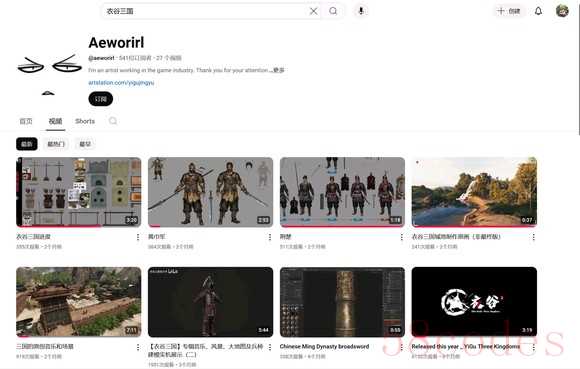Click the 黄巾军 video title
580x369 pixels.
click(156, 237)
